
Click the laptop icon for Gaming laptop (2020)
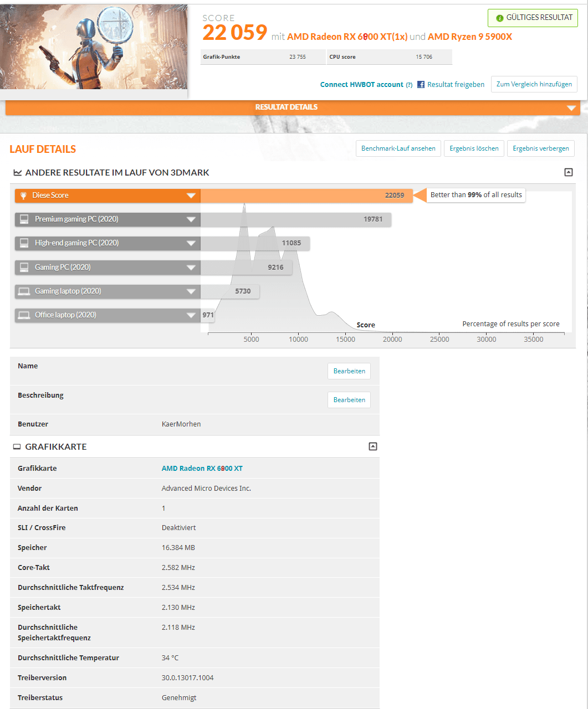pos(24,291)
